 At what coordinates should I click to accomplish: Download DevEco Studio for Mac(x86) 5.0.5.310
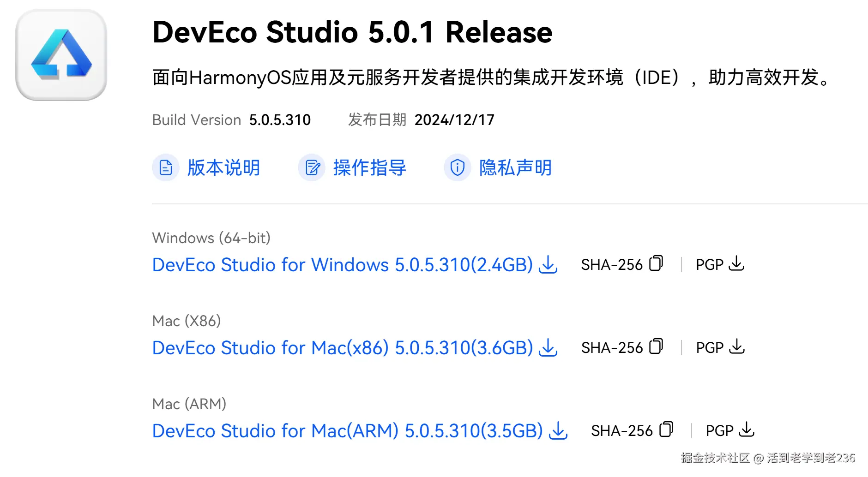[342, 348]
